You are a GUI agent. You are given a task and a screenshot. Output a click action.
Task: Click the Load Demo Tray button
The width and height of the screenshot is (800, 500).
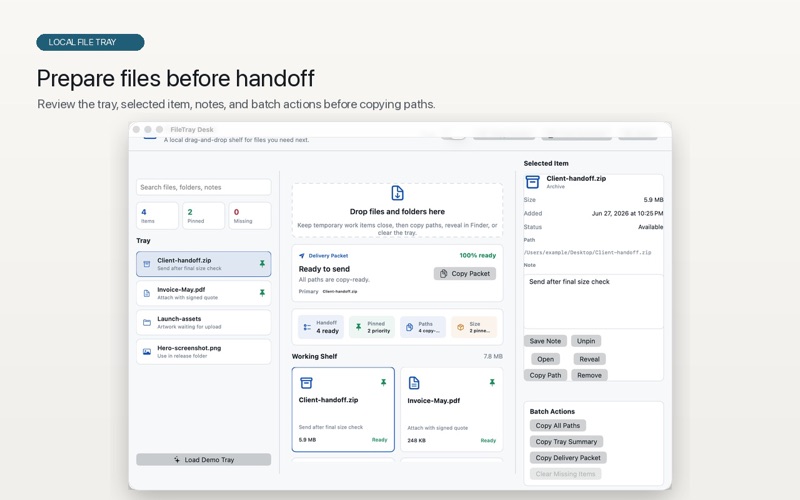(x=204, y=460)
